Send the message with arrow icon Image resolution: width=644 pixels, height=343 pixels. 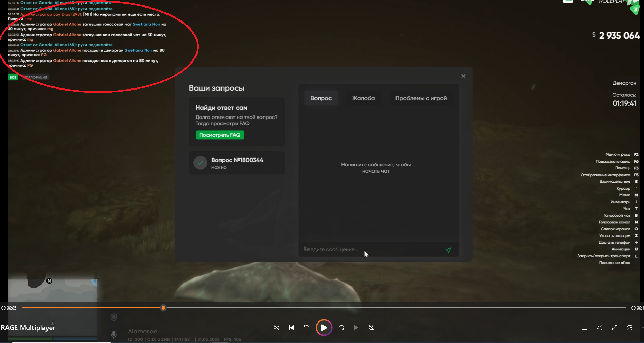pos(448,250)
